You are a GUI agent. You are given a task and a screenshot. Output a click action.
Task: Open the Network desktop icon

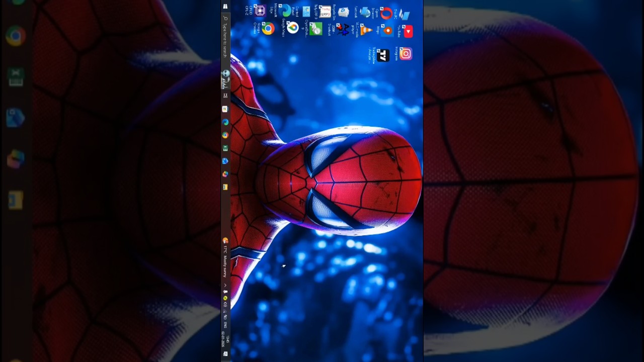(362, 12)
